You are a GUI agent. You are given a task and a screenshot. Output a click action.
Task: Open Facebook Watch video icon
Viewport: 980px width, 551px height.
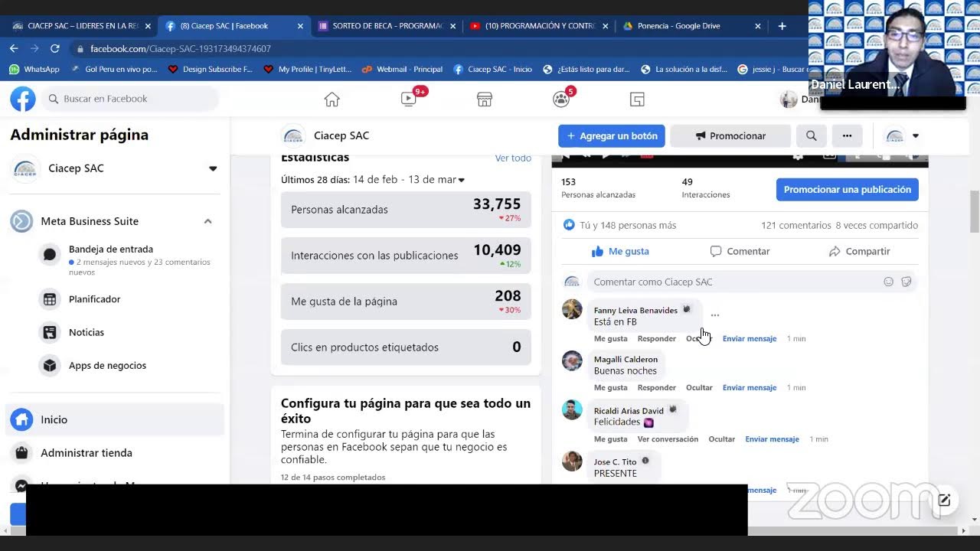coord(409,99)
